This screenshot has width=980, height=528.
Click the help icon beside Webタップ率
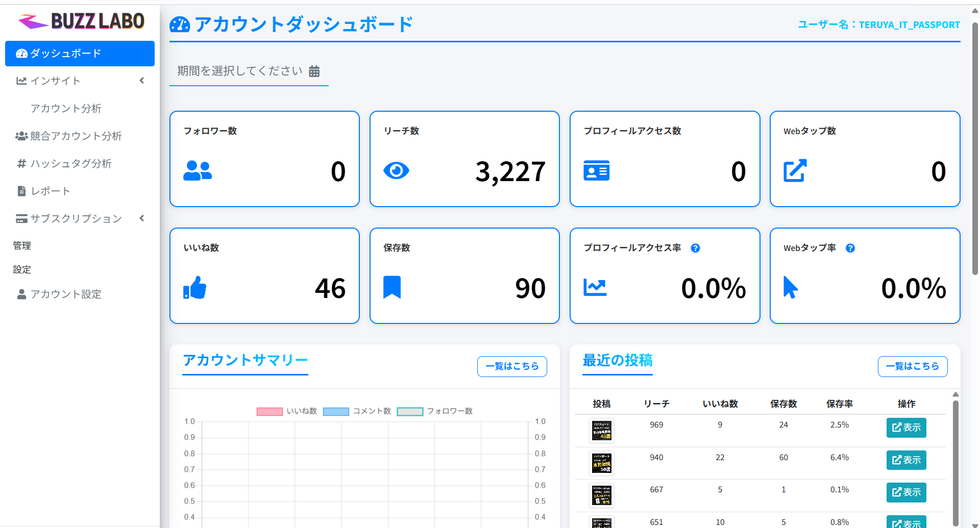point(850,248)
